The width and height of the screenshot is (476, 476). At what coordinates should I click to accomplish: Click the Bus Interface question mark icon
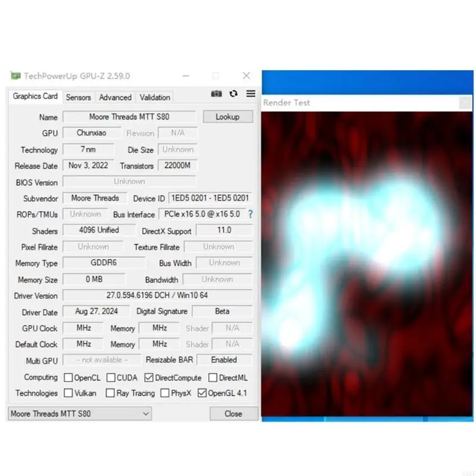pyautogui.click(x=250, y=214)
